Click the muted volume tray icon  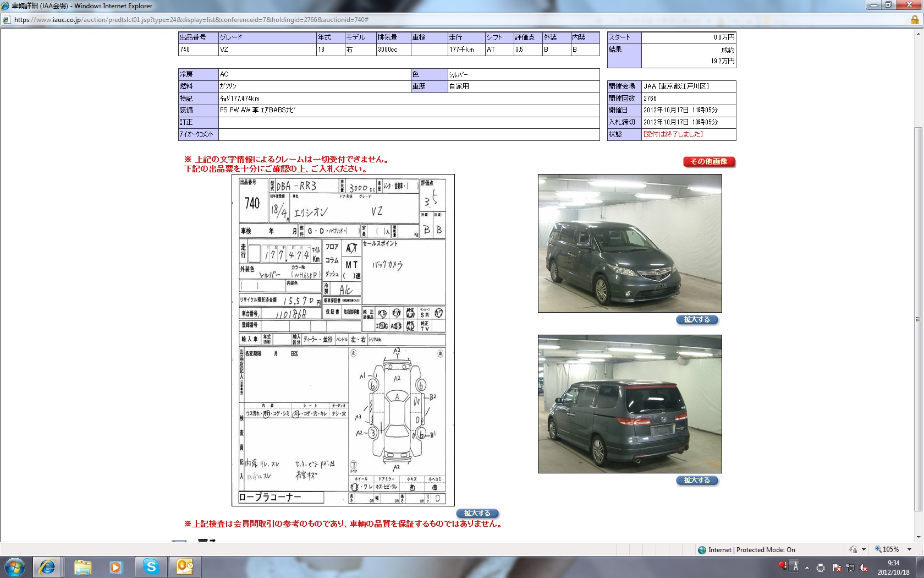[864, 568]
